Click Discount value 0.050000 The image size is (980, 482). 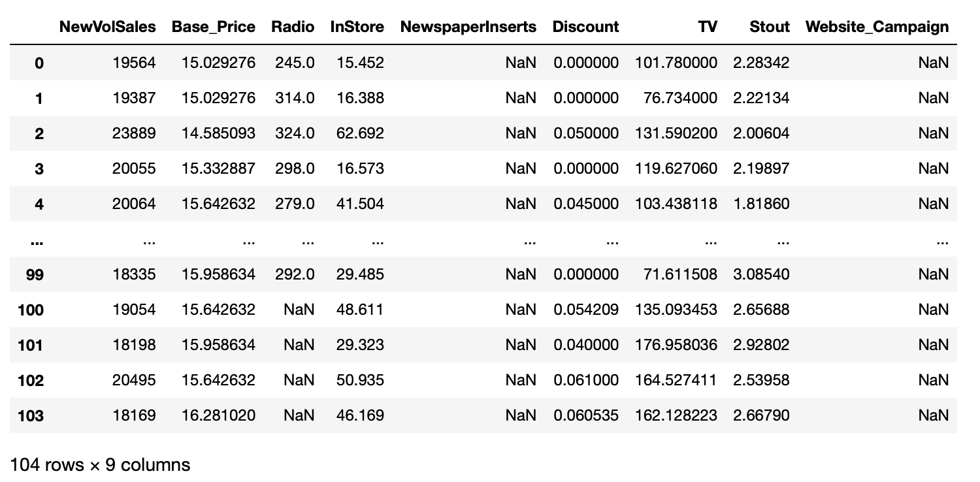pyautogui.click(x=586, y=133)
